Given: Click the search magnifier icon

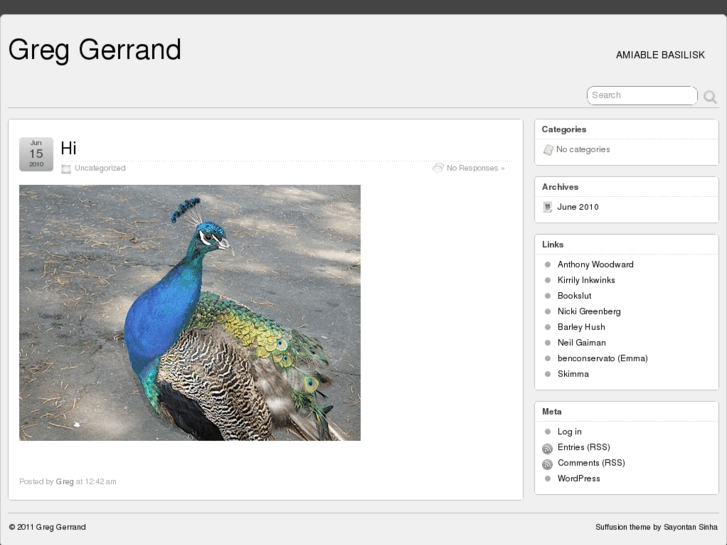Looking at the screenshot, I should coord(710,97).
